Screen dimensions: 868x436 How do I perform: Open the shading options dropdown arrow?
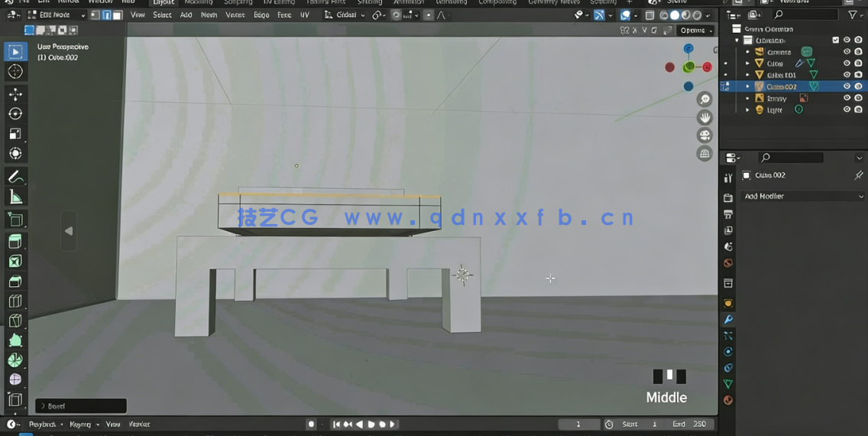coord(708,15)
